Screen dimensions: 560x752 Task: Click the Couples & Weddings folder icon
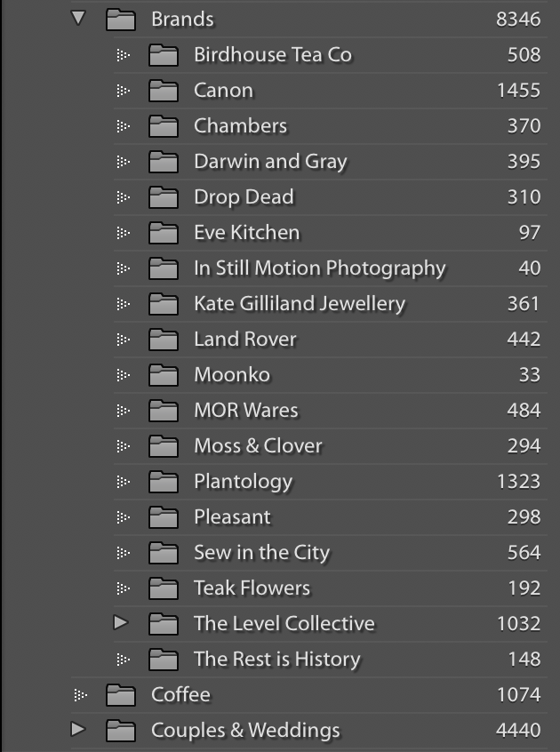coord(121,731)
